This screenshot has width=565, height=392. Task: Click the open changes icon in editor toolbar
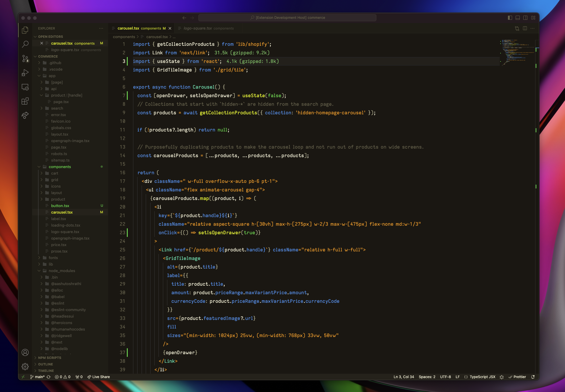[517, 28]
